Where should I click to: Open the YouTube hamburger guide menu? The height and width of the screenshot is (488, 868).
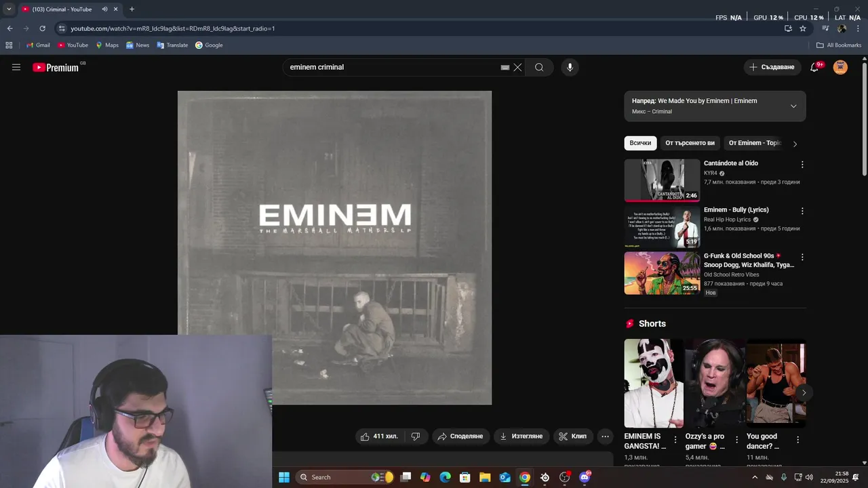tap(16, 67)
